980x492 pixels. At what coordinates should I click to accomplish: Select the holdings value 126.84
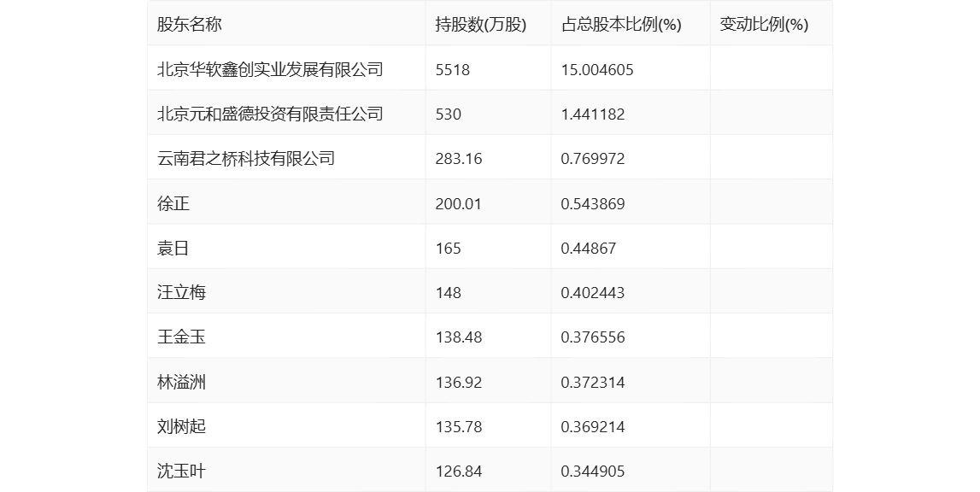(459, 471)
